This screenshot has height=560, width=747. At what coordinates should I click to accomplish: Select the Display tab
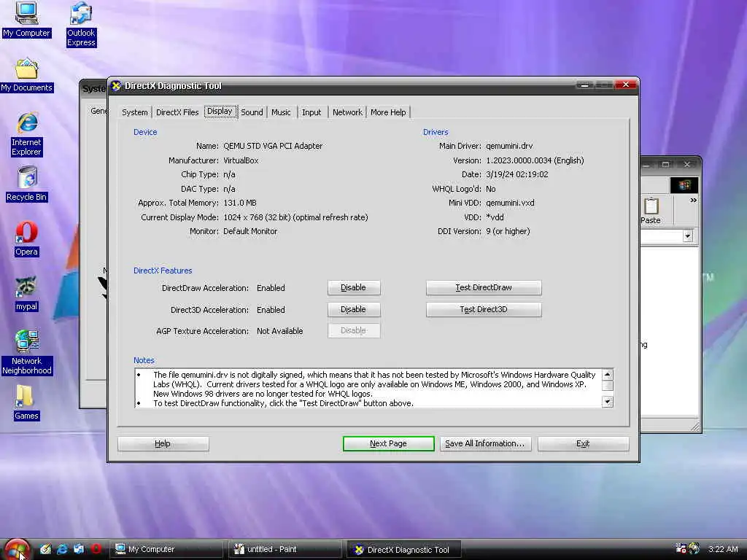click(220, 112)
